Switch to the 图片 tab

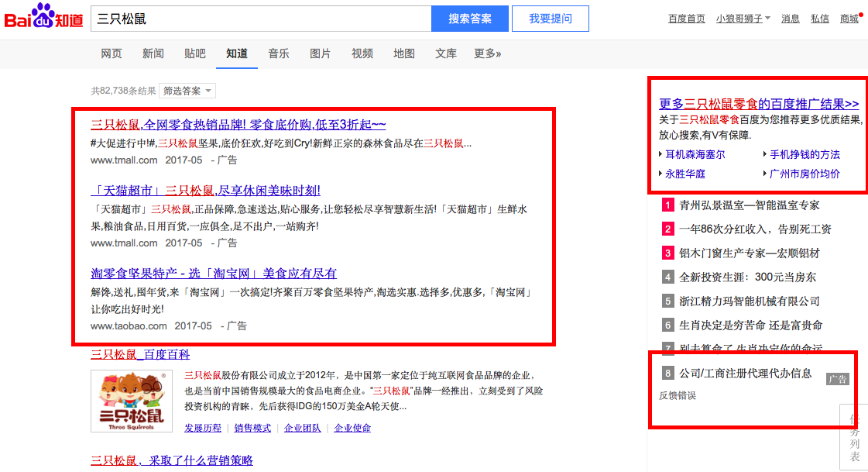pyautogui.click(x=320, y=53)
